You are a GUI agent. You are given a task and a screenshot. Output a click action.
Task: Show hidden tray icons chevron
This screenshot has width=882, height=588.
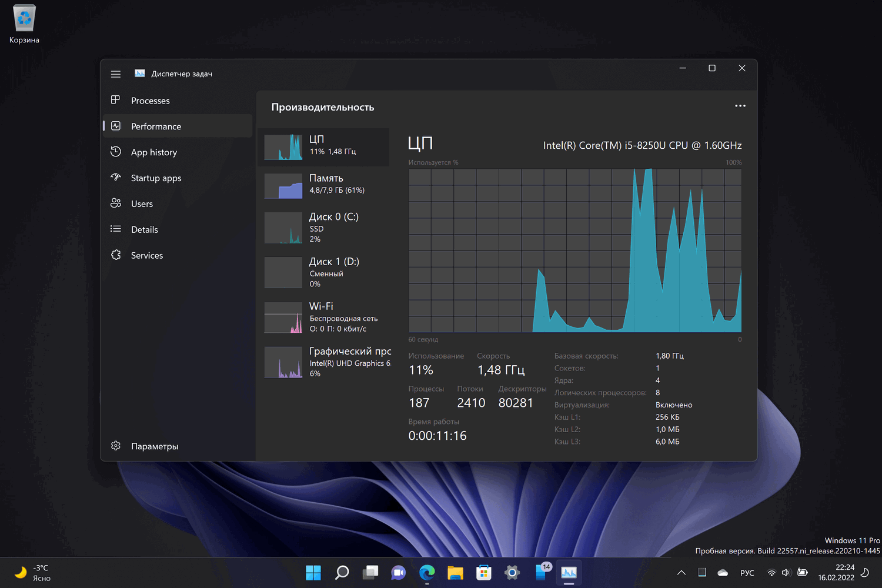tap(681, 573)
